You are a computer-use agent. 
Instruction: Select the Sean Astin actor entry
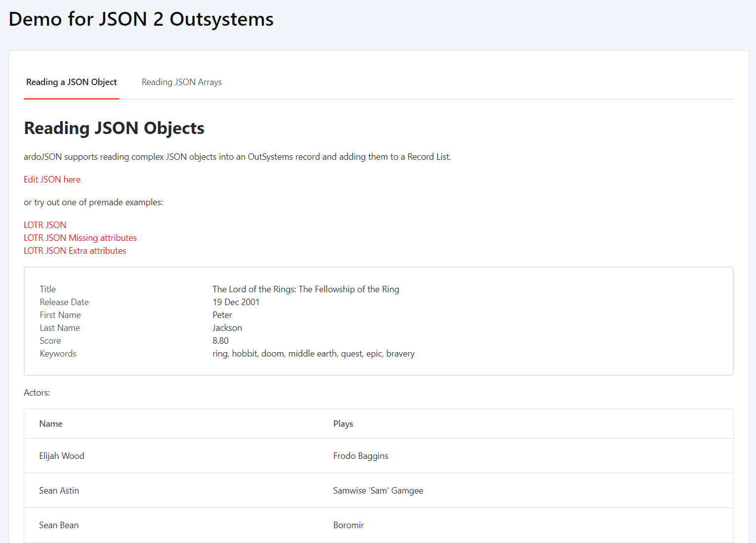(59, 490)
